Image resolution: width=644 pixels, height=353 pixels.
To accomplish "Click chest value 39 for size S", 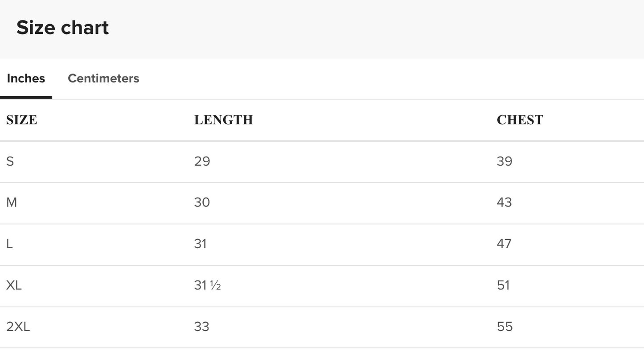I will pos(505,161).
